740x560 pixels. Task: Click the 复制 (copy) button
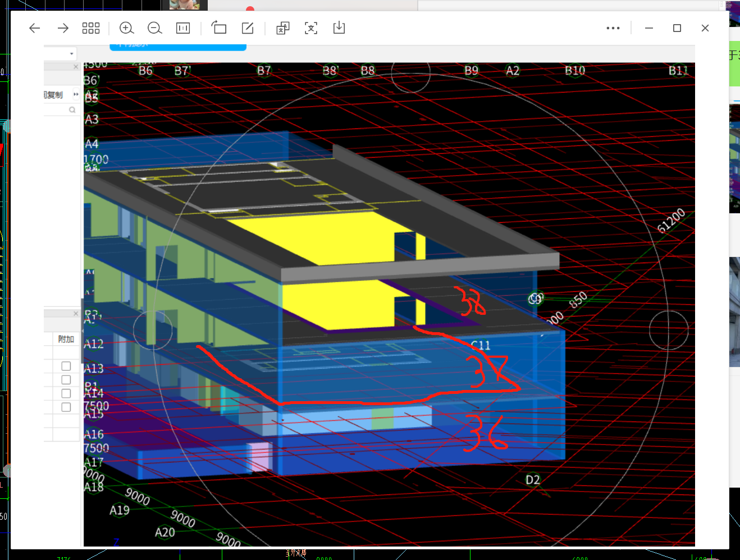54,95
